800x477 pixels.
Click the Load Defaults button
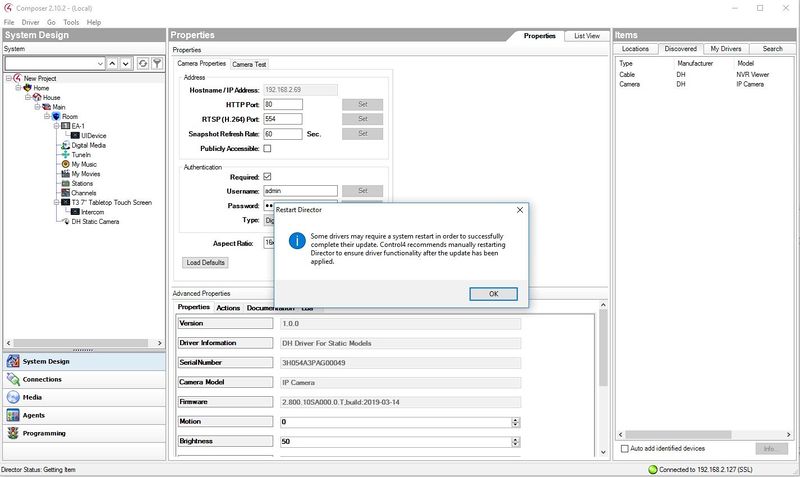click(x=205, y=263)
